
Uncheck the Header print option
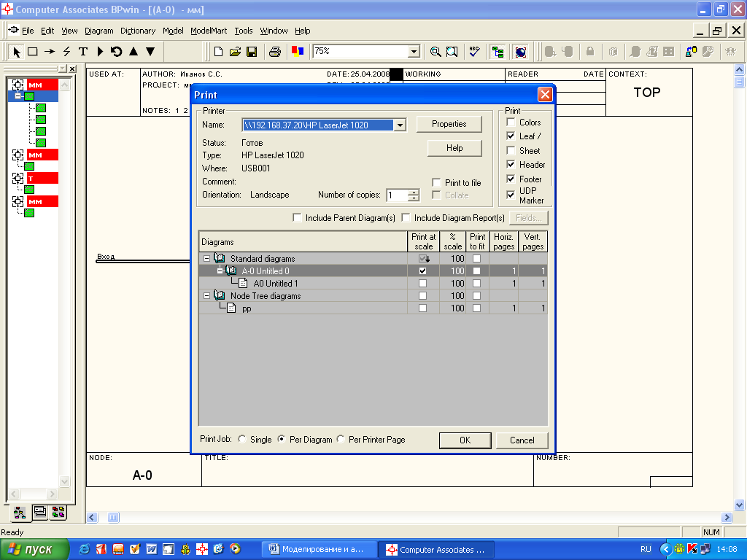coord(511,165)
